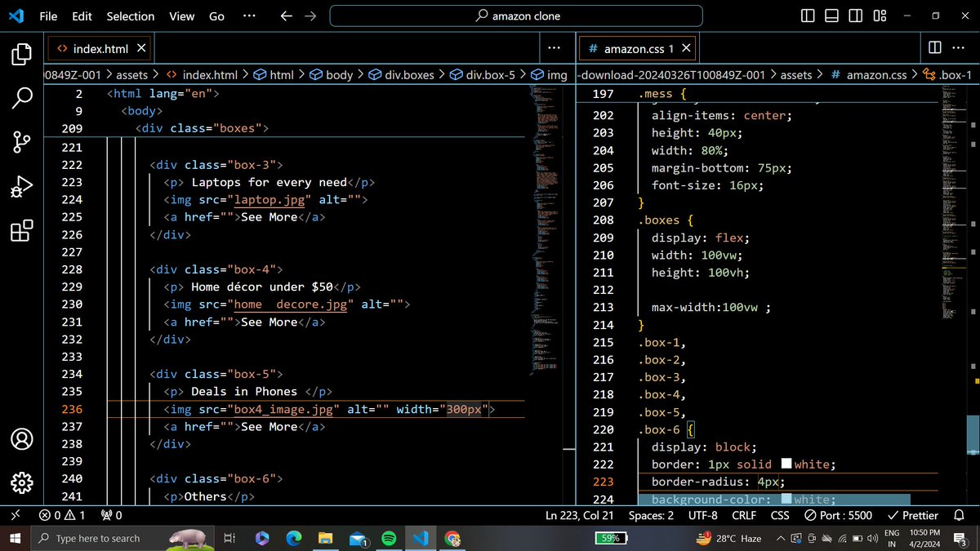Open the Accounts menu icon
980x551 pixels.
click(x=21, y=439)
